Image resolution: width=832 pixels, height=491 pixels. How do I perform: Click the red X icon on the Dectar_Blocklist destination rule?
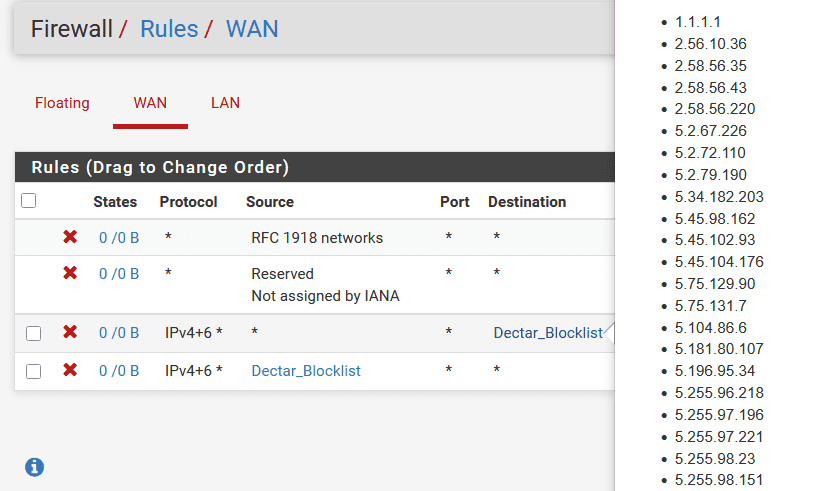pyautogui.click(x=70, y=332)
